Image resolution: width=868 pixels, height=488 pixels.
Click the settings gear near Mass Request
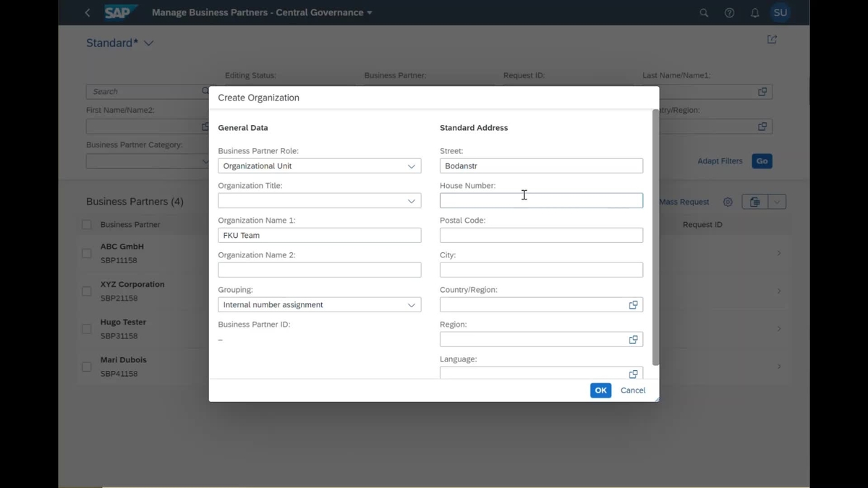click(x=728, y=202)
